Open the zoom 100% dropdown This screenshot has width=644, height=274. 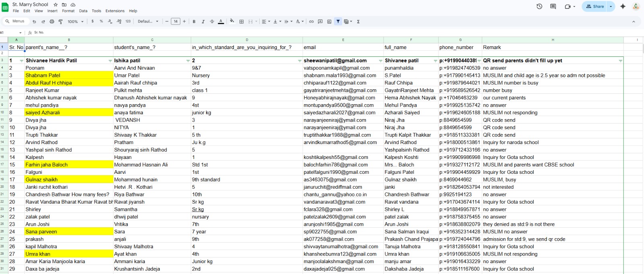(75, 22)
